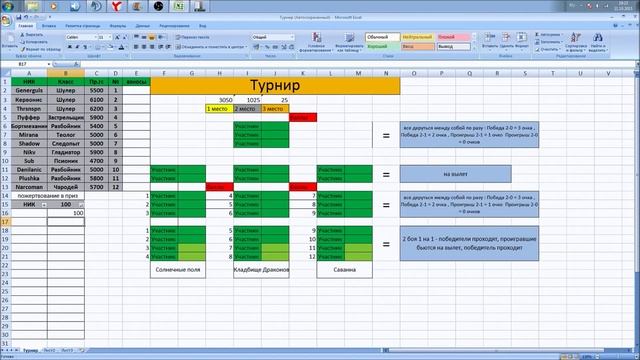Image resolution: width=640 pixels, height=360 pixels.
Task: Open Sort and Filter menu
Action: coord(576,42)
